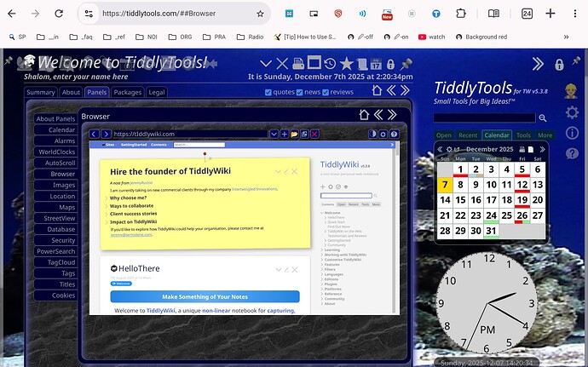Click the favorites star icon in header
Screen dimensions: 588x367
pos(346,64)
